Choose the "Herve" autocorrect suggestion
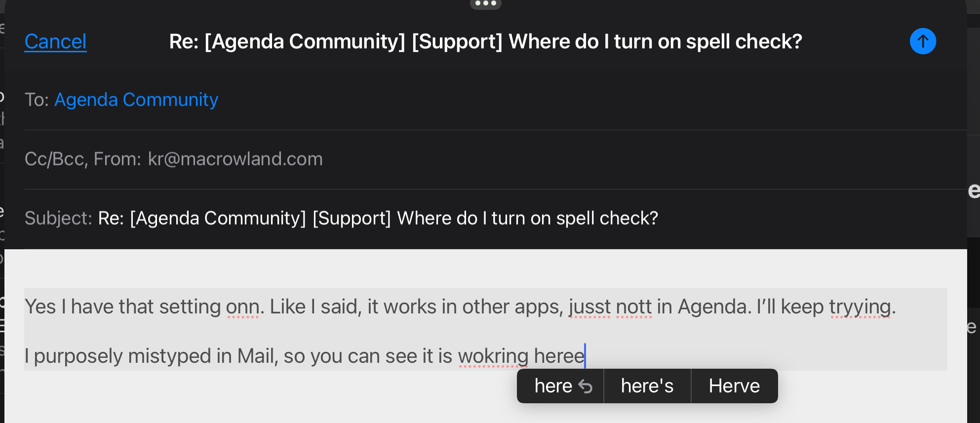980x423 pixels. [x=734, y=386]
